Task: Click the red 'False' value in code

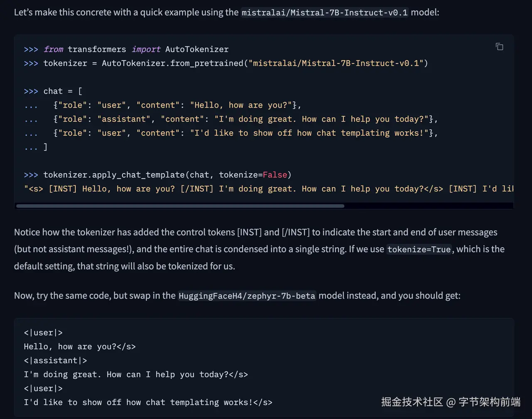Action: [275, 175]
